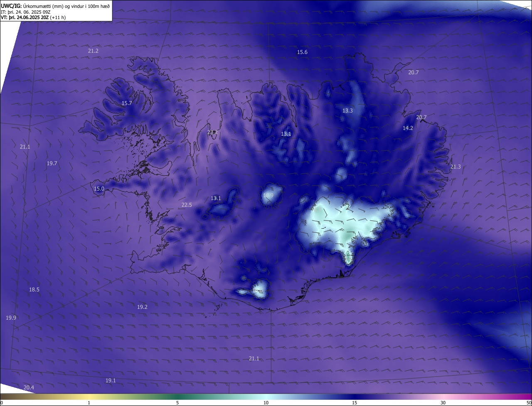The height and width of the screenshot is (406, 532).
Task: Select the 18.5 value label
Action: point(34,289)
